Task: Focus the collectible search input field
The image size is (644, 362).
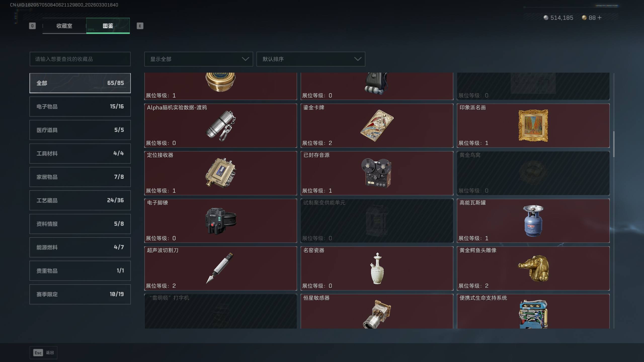Action: (x=80, y=59)
